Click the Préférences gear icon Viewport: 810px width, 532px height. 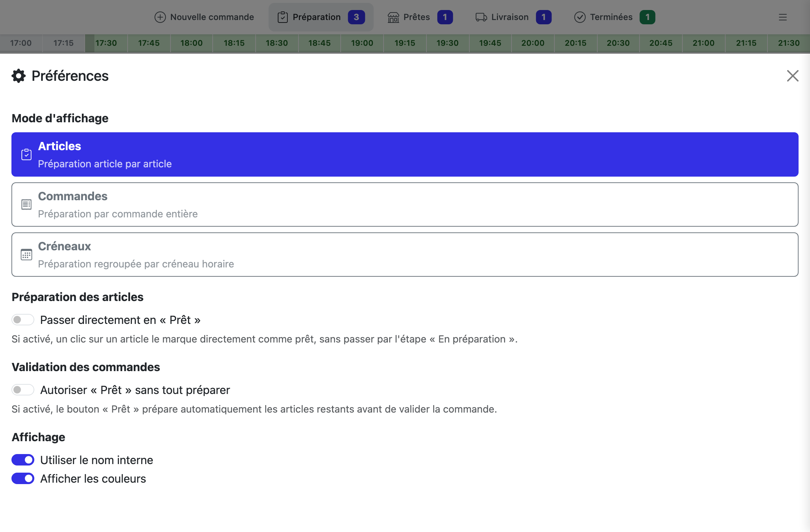point(19,76)
